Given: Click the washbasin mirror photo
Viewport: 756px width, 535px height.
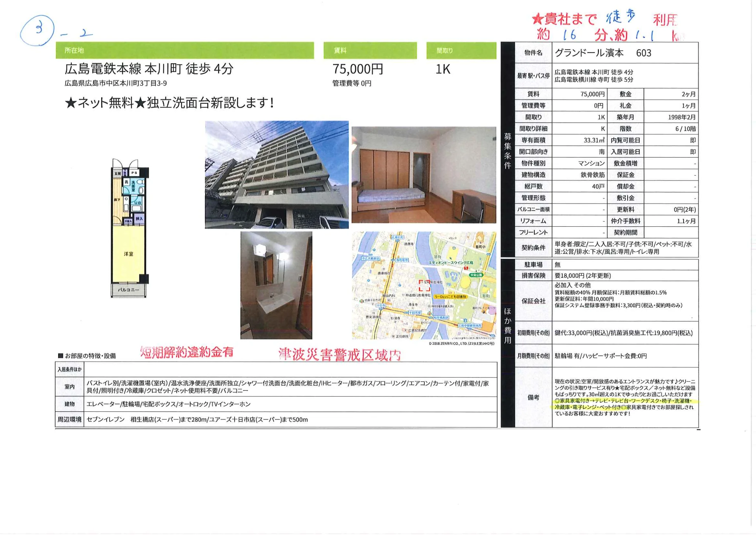Looking at the screenshot, I should [x=276, y=285].
